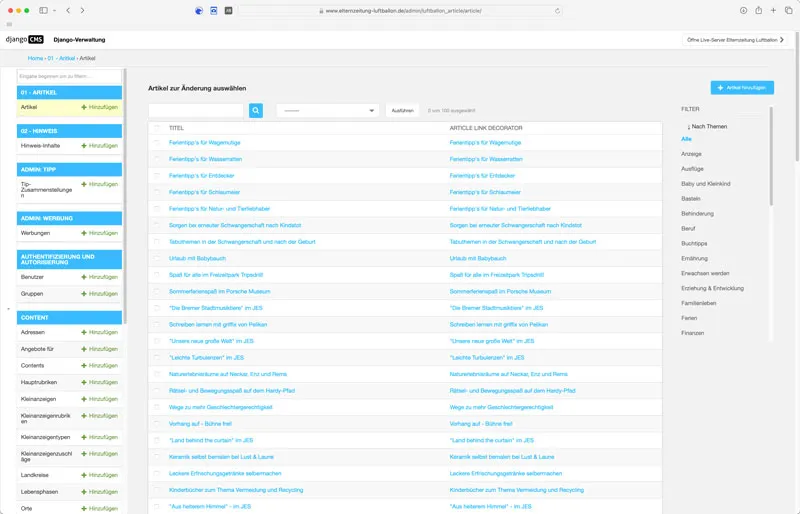Image resolution: width=800 pixels, height=514 pixels.
Task: Check the row Ferientipp's für Entdecker
Action: 157,176
